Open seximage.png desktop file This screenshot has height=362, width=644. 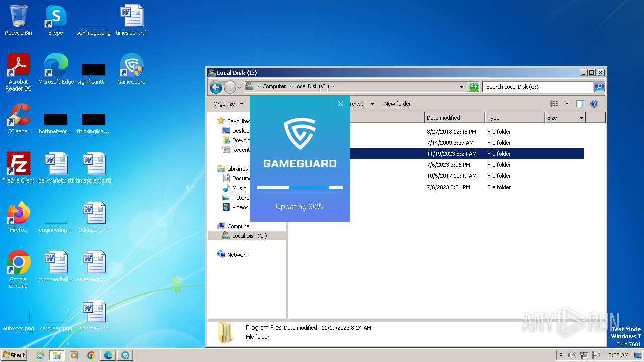coord(94,24)
